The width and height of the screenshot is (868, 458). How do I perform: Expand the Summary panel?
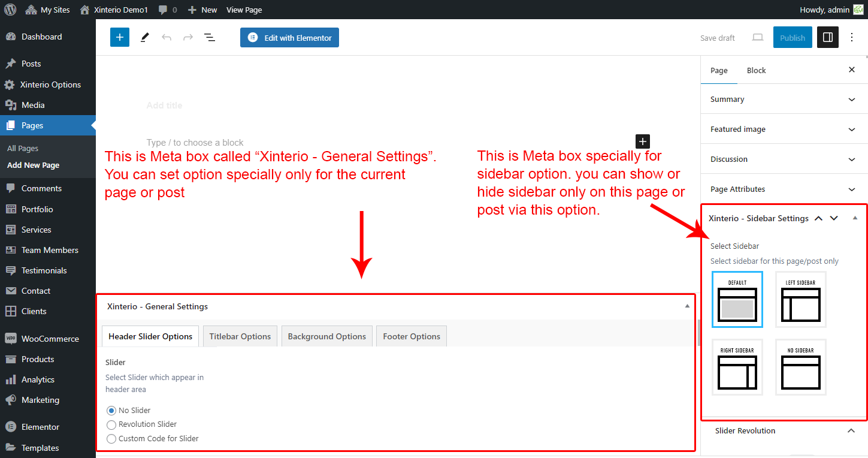point(784,100)
